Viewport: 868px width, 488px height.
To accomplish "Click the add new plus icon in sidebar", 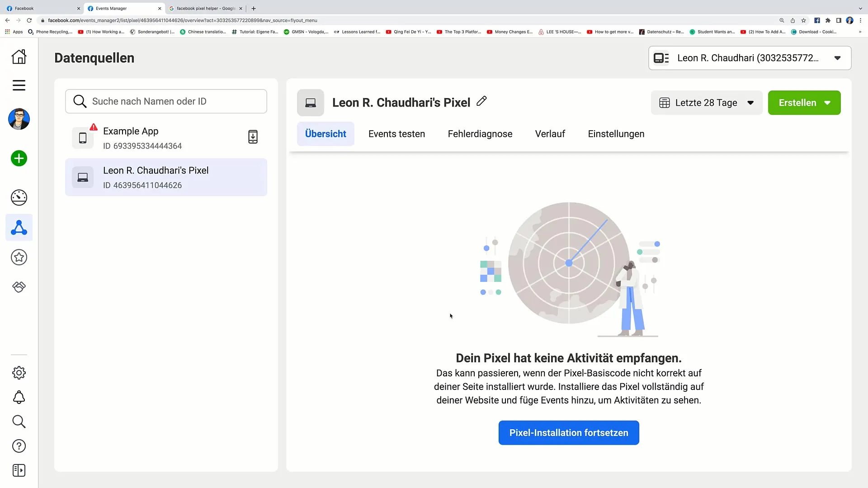I will pos(19,159).
